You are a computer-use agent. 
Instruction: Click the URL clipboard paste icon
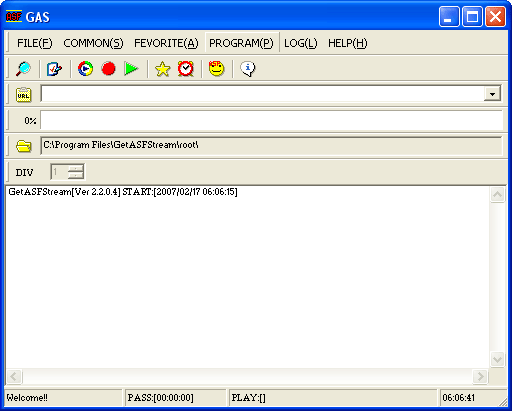23,94
